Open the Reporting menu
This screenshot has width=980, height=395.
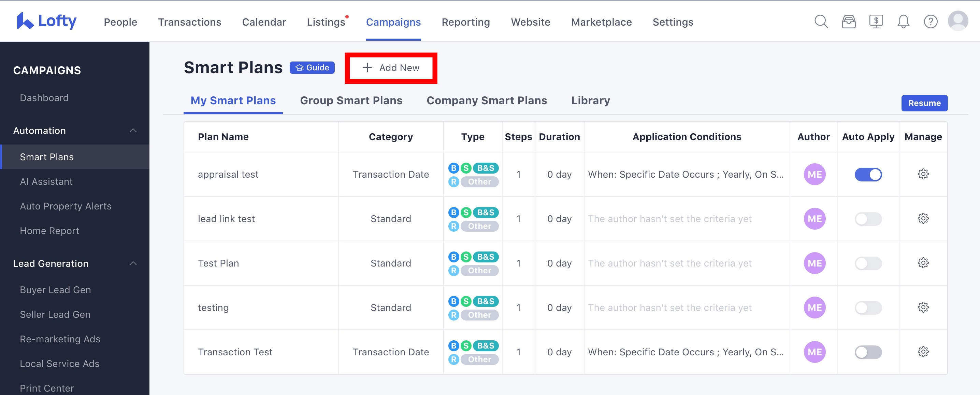[466, 22]
